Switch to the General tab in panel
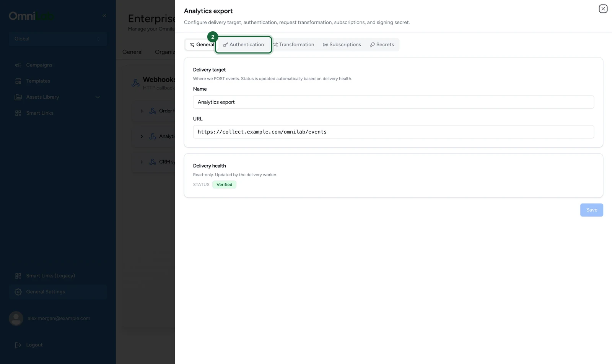This screenshot has height=364, width=612. (x=202, y=45)
